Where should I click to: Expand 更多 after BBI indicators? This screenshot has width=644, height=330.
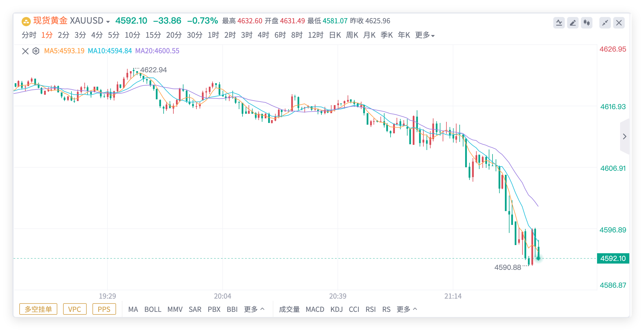pyautogui.click(x=254, y=309)
